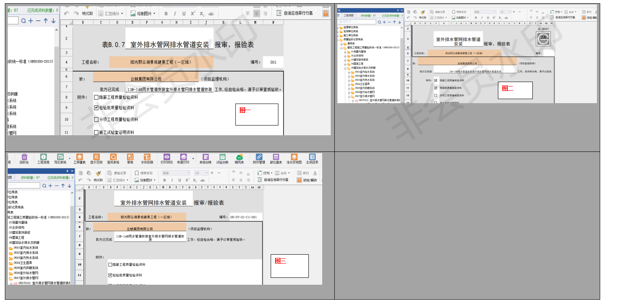Uncheck 检验批质量检验资料 in 图二

pos(436,88)
